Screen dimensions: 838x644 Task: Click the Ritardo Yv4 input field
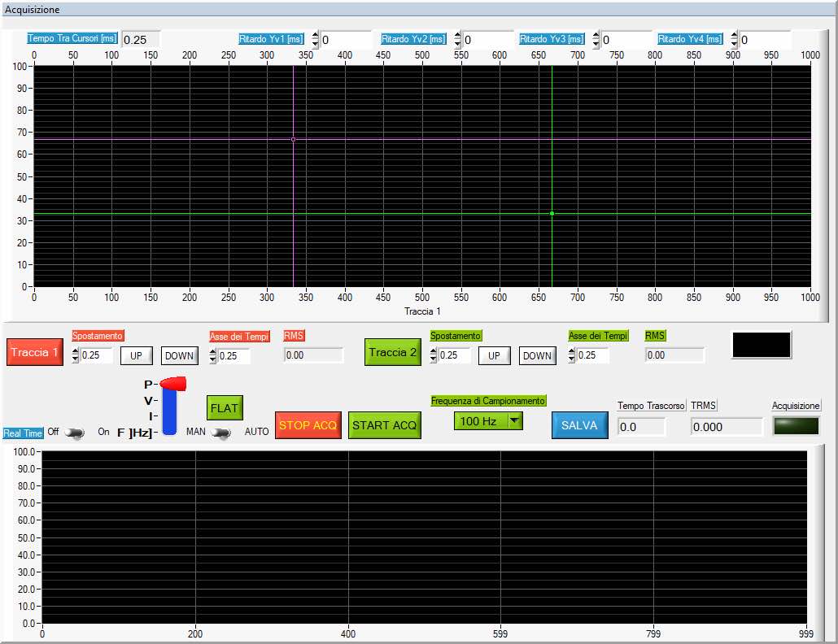765,40
